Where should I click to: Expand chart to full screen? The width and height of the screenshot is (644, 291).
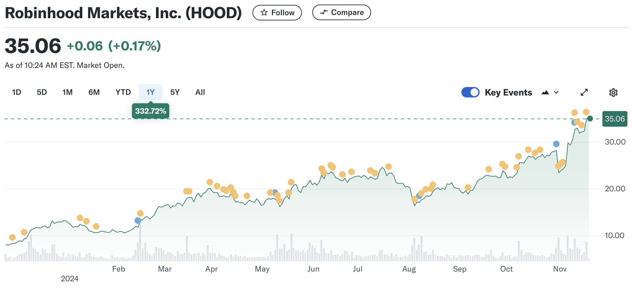click(584, 93)
